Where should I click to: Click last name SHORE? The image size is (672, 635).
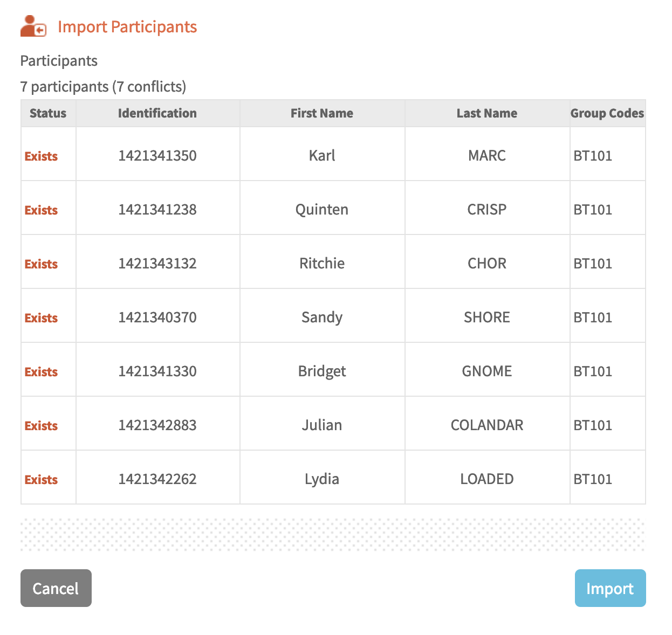coord(487,317)
